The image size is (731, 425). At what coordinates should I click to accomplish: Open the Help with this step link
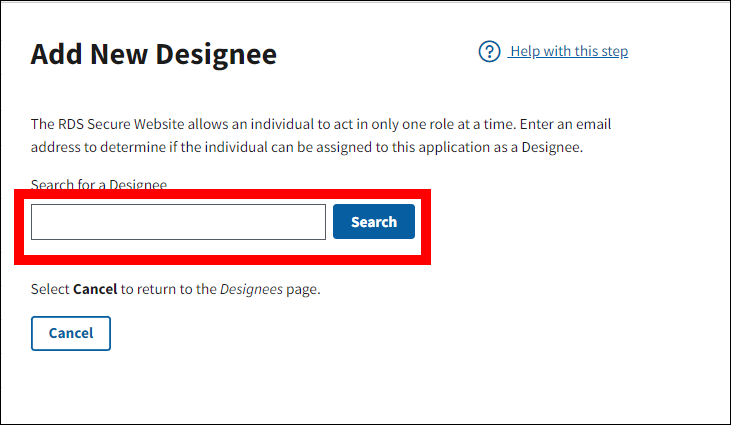pyautogui.click(x=568, y=52)
